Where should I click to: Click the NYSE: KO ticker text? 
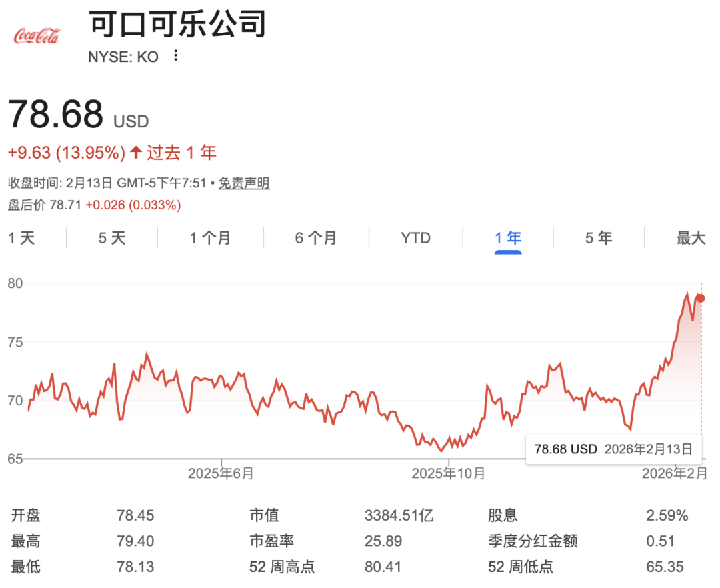click(124, 57)
